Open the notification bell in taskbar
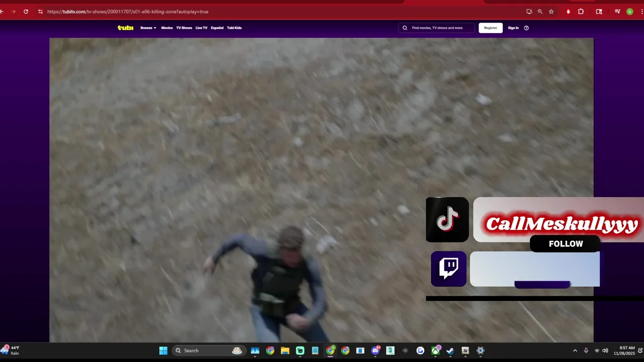The height and width of the screenshot is (362, 644). point(641,350)
